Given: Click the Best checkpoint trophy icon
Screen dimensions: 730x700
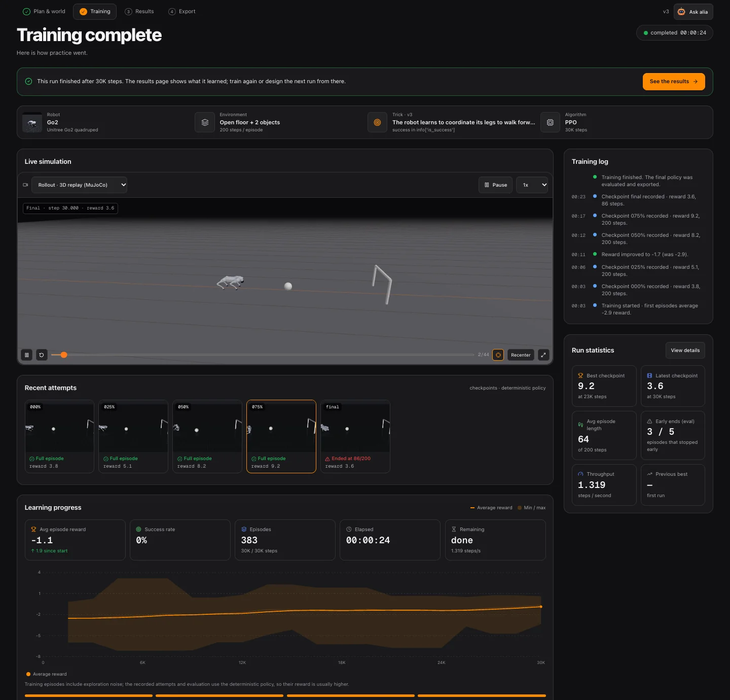Looking at the screenshot, I should click(580, 376).
